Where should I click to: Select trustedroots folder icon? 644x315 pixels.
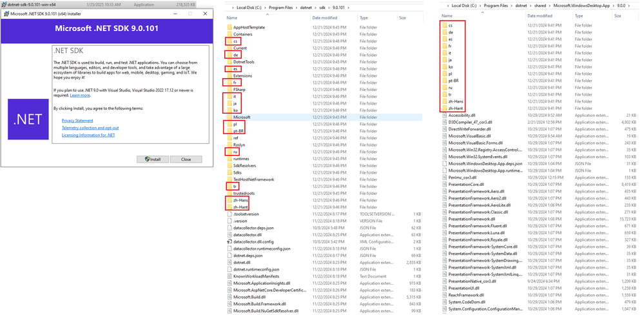click(x=229, y=193)
